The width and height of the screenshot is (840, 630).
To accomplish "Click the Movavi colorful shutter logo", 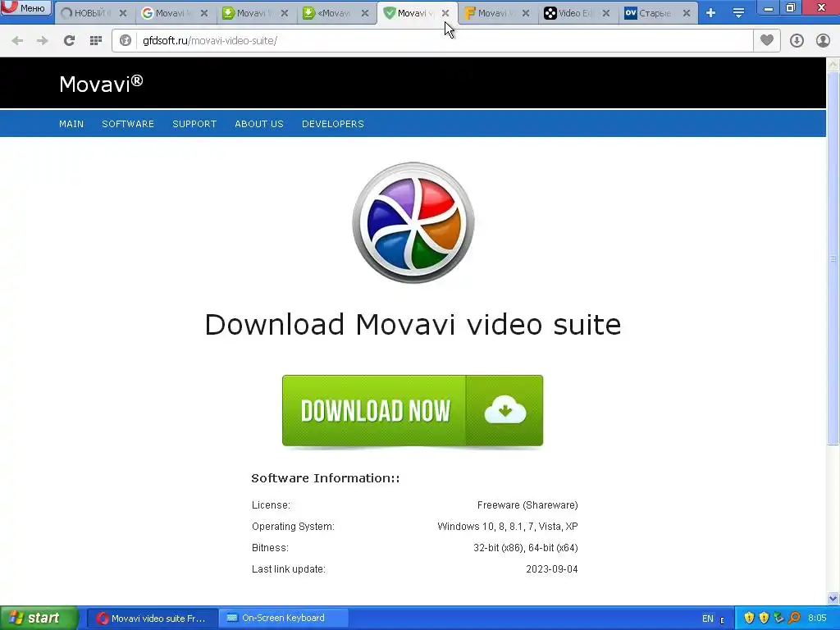I will point(413,222).
